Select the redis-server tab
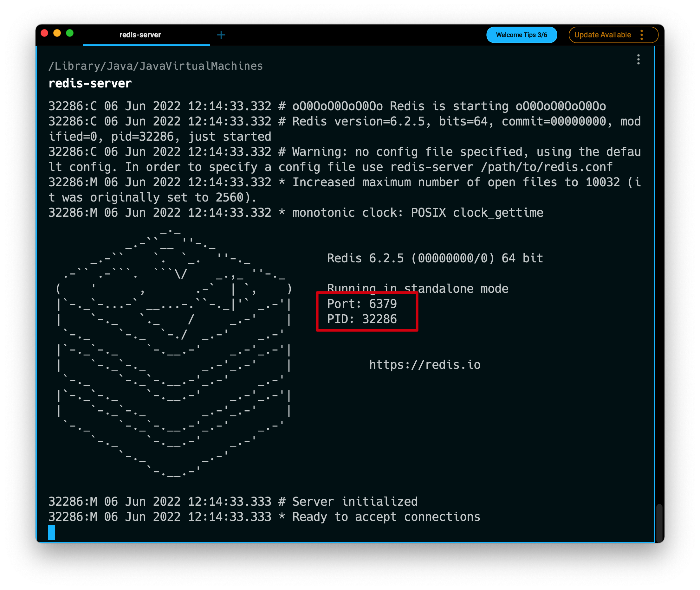 coord(140,35)
